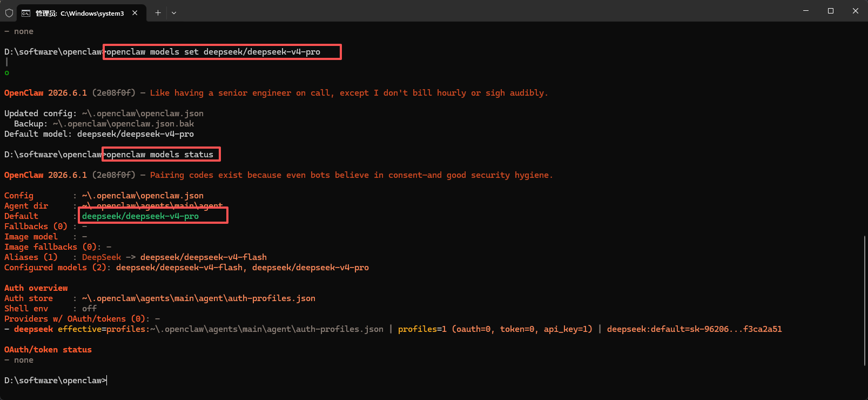Click the 'Pairing codes exist' tagline
Viewport: 868px width, 400px height.
[352, 175]
